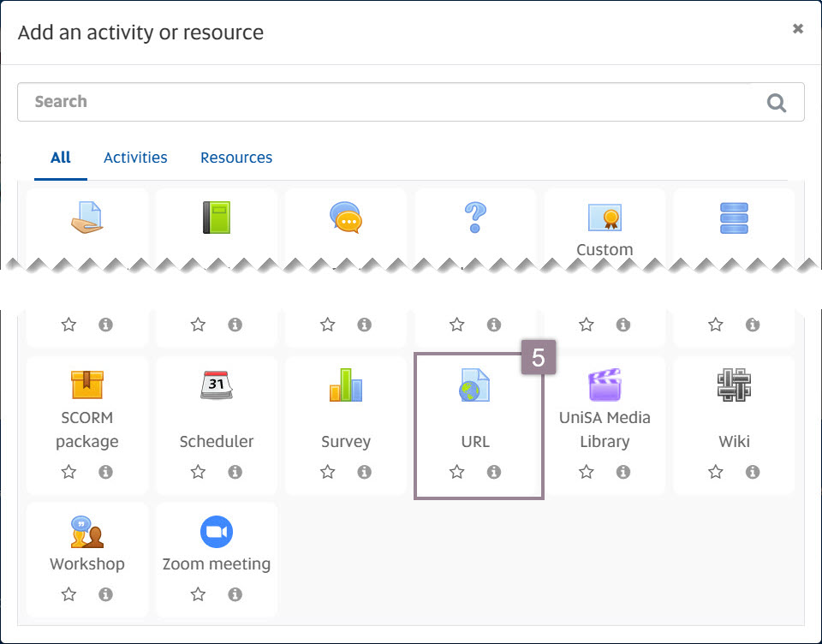Open the UniSA Media Library activity

click(605, 385)
